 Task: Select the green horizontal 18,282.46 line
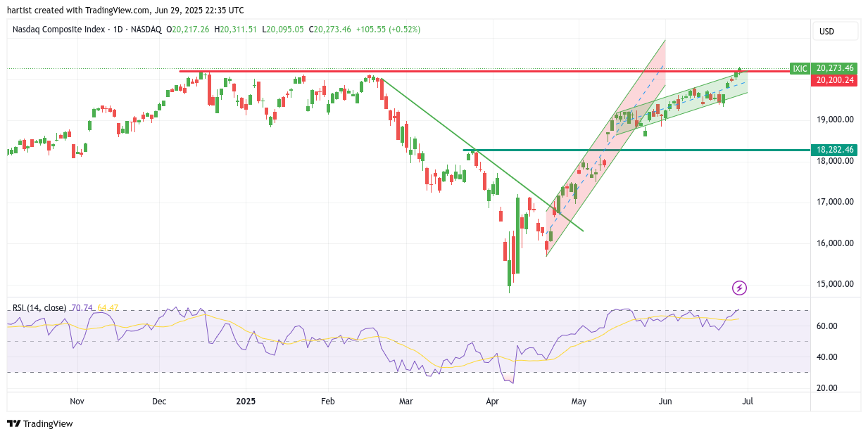point(636,150)
